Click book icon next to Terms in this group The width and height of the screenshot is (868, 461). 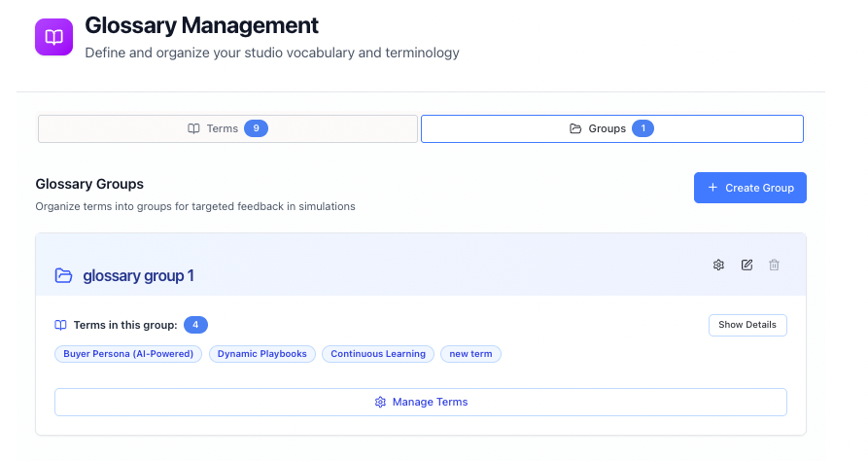pos(60,325)
